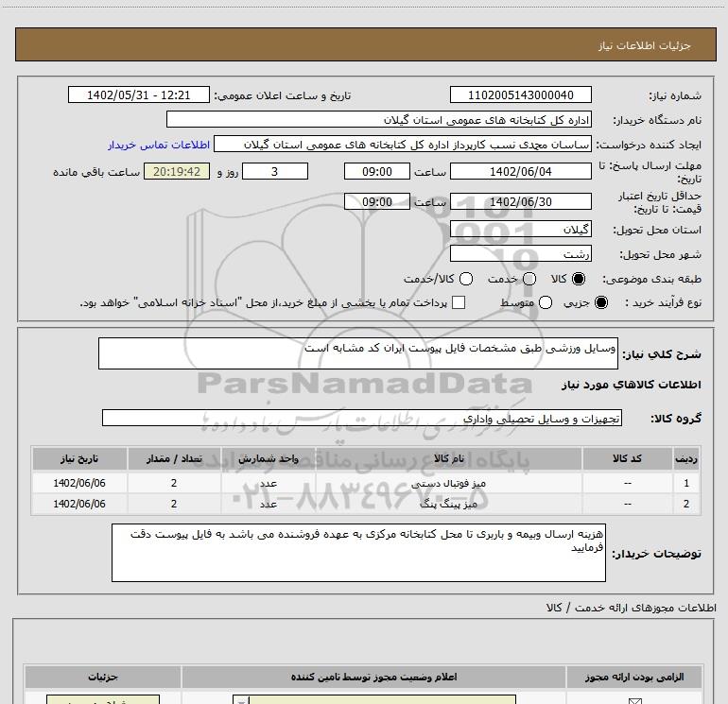Click the price validity time 09:00 field
This screenshot has height=704, width=728.
coord(377,202)
